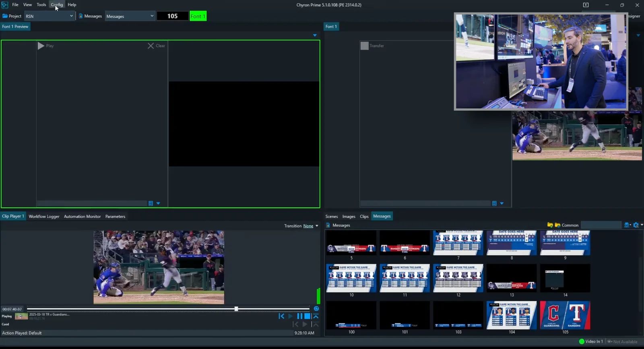Open the RSN project dropdown
644x349 pixels.
(50, 16)
